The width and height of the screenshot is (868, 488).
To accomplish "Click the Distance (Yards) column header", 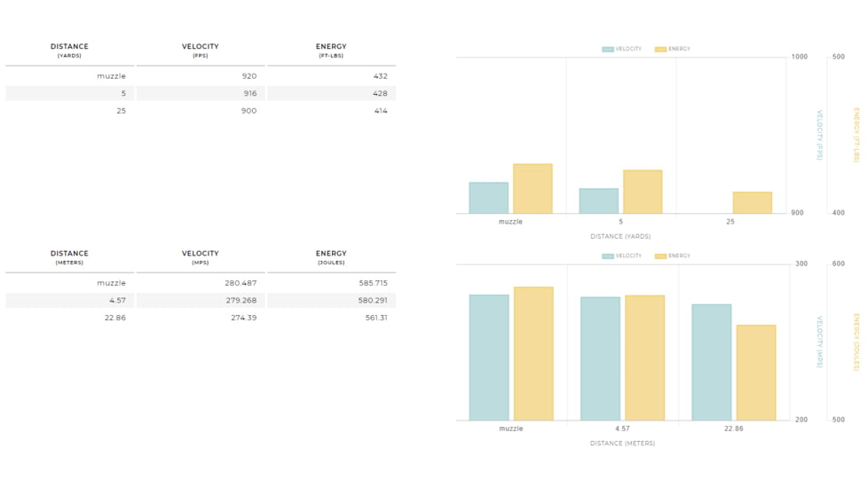I will pos(69,51).
